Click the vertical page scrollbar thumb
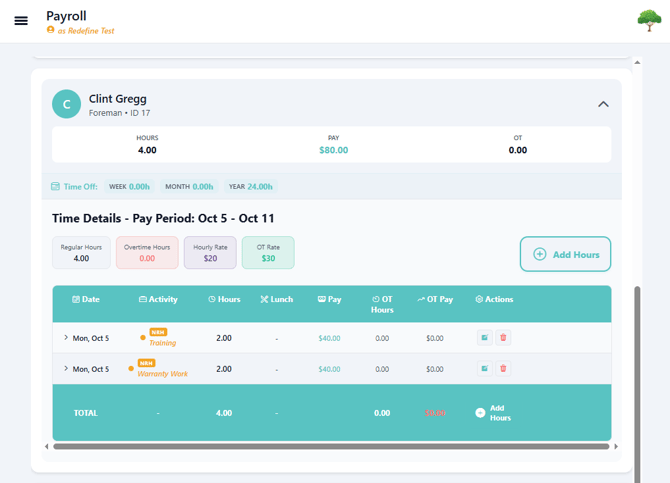The height and width of the screenshot is (483, 670). click(x=637, y=385)
